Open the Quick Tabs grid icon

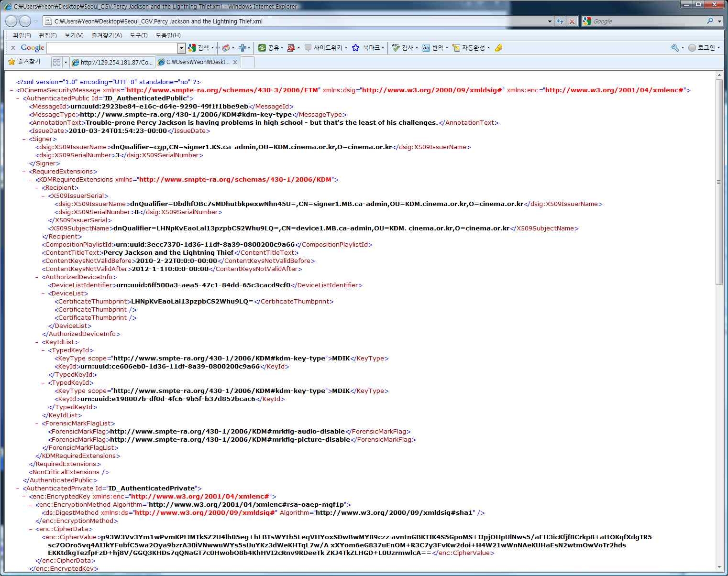pyautogui.click(x=56, y=62)
